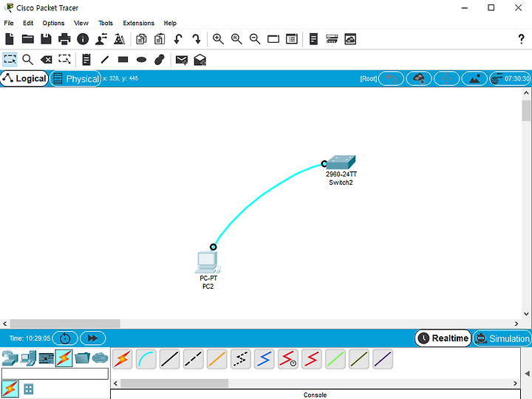Undo the last action
Viewport: 532px width, 399px height.
178,39
